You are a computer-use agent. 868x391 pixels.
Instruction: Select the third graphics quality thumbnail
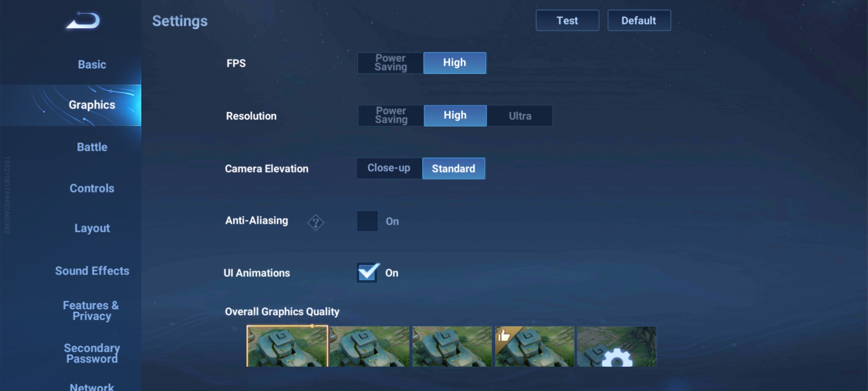[452, 346]
